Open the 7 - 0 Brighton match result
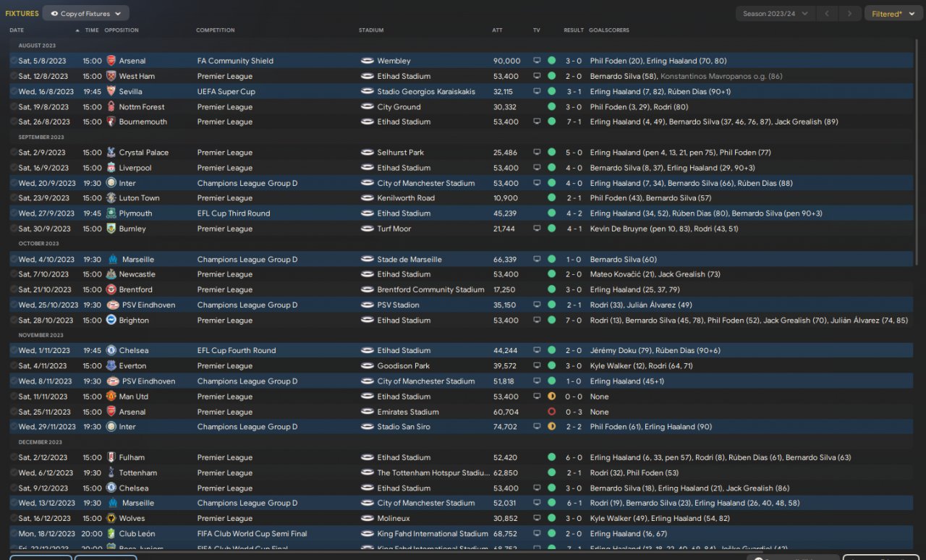926x560 pixels. 573,321
